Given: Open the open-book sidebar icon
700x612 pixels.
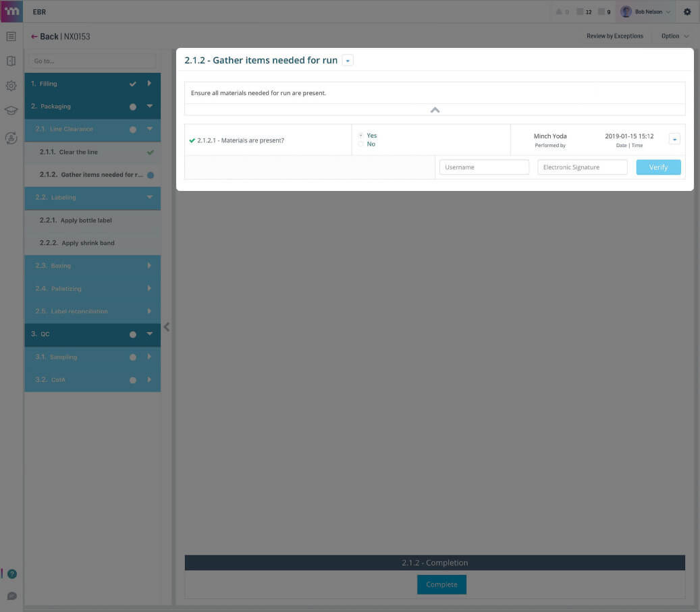Looking at the screenshot, I should click(11, 61).
